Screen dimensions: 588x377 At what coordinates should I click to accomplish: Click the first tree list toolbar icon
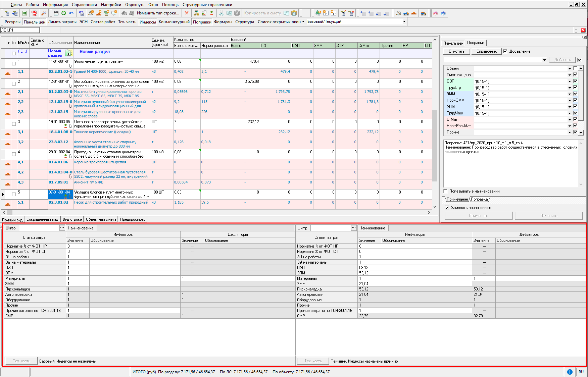point(7,13)
